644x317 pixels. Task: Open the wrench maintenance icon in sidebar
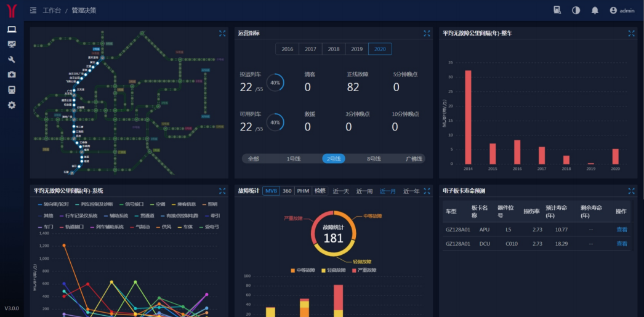click(12, 60)
